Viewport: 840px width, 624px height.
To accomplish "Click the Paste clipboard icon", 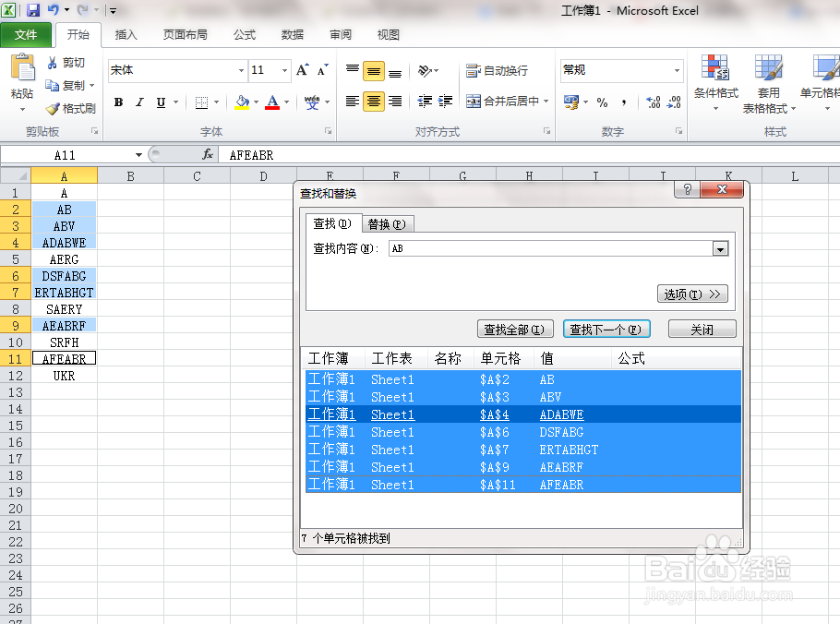I will (22, 68).
